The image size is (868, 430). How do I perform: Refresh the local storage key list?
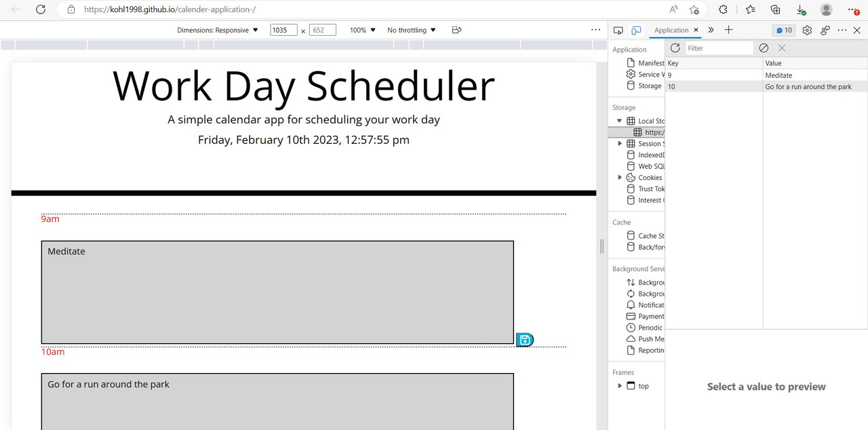pyautogui.click(x=675, y=47)
